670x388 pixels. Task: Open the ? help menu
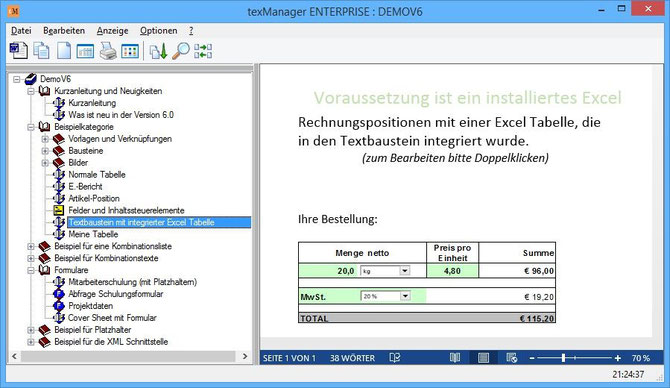191,31
